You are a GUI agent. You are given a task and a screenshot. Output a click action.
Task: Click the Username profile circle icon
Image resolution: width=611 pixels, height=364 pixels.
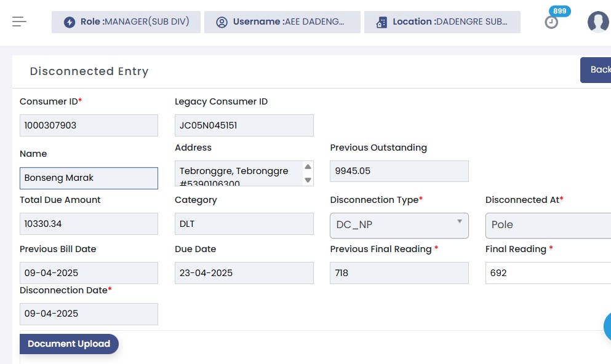222,22
